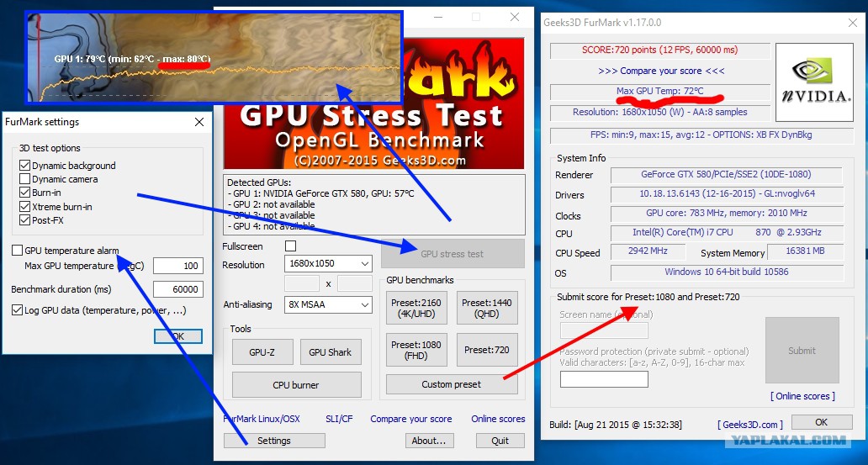The image size is (868, 465).
Task: Close the main FurMark window
Action: point(515,17)
